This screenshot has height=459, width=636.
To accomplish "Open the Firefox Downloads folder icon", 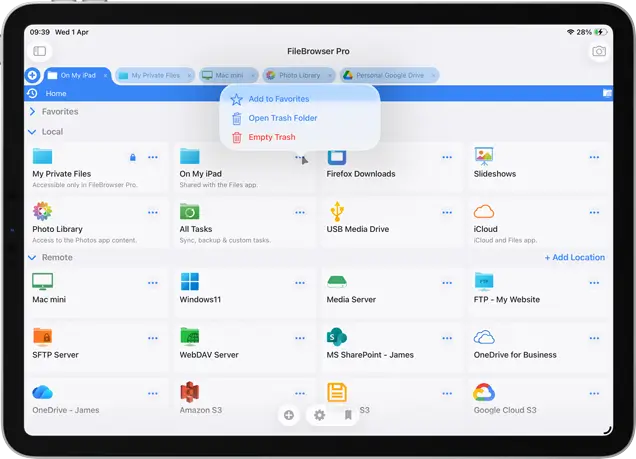I will point(337,157).
